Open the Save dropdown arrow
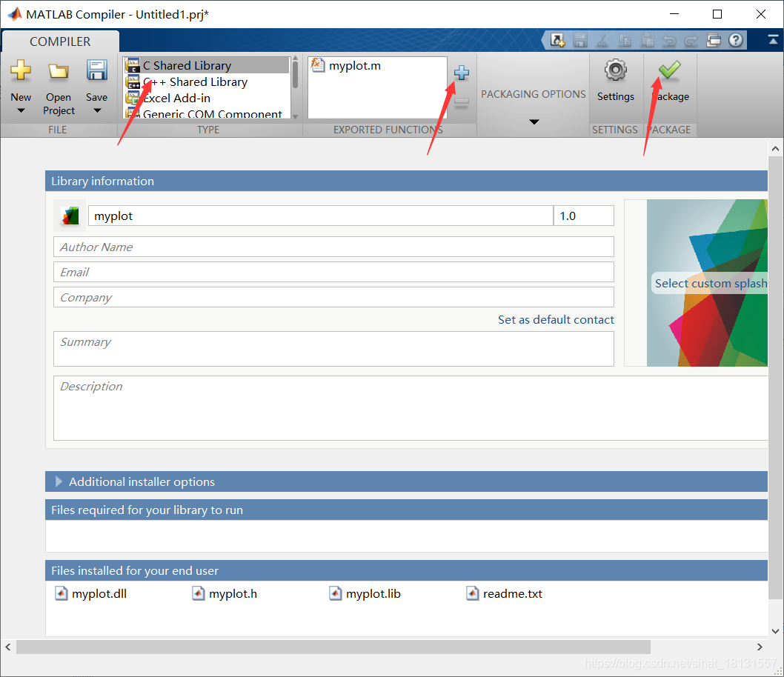Image resolution: width=784 pixels, height=677 pixels. tap(97, 110)
